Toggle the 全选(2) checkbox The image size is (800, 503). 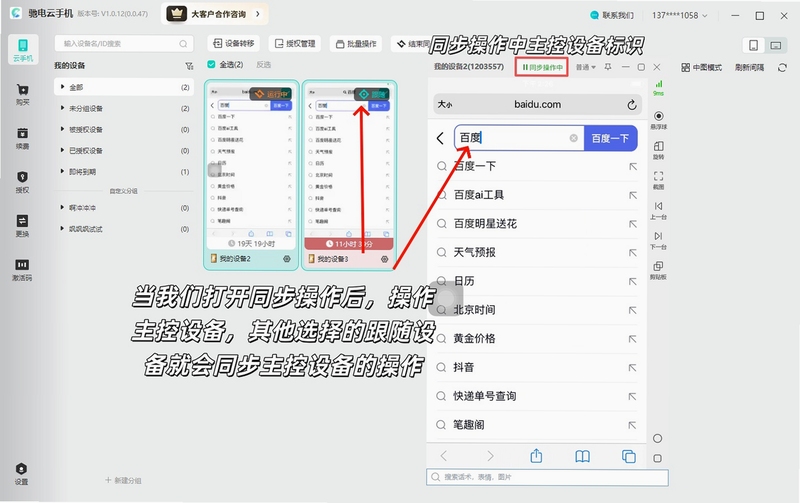211,64
